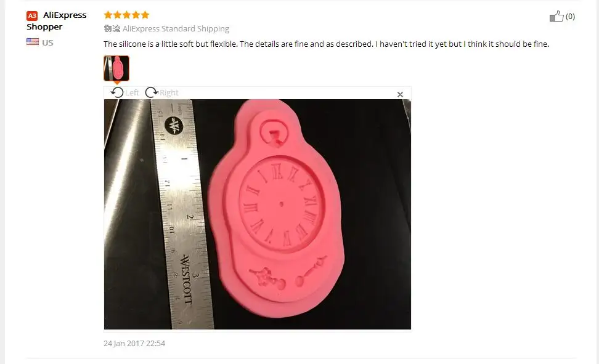Rotate the review photo right using the clockwise arrow
The height and width of the screenshot is (364, 599).
151,92
